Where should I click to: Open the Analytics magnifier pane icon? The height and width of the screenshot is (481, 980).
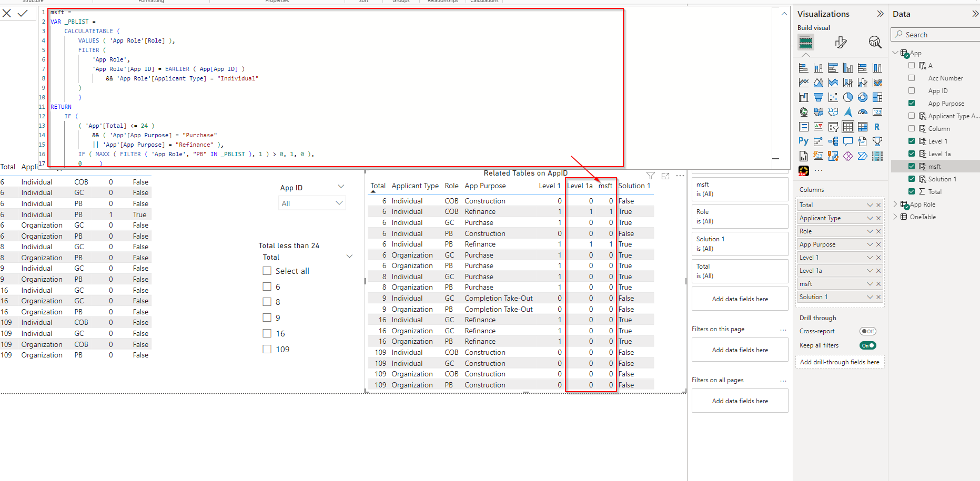875,42
